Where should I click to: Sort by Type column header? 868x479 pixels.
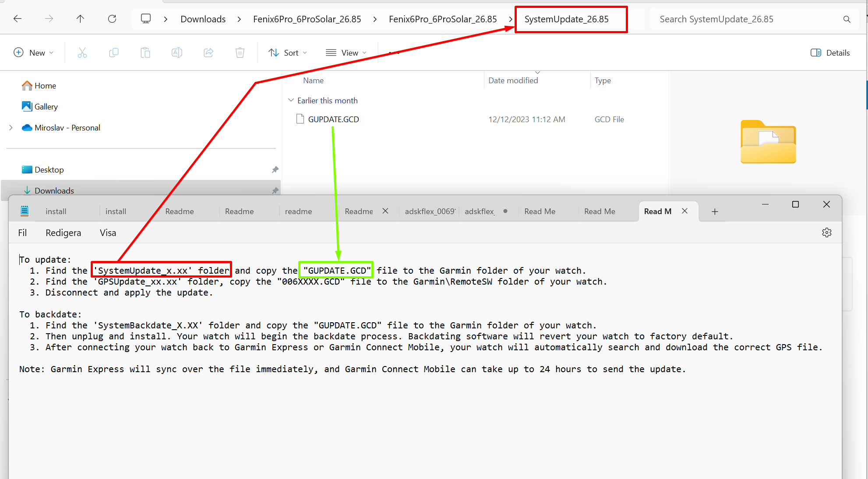(x=603, y=81)
